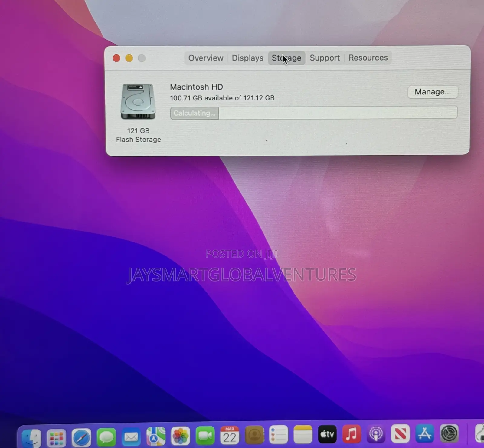Click the Manage... button
Image resolution: width=484 pixels, height=448 pixels.
click(433, 92)
